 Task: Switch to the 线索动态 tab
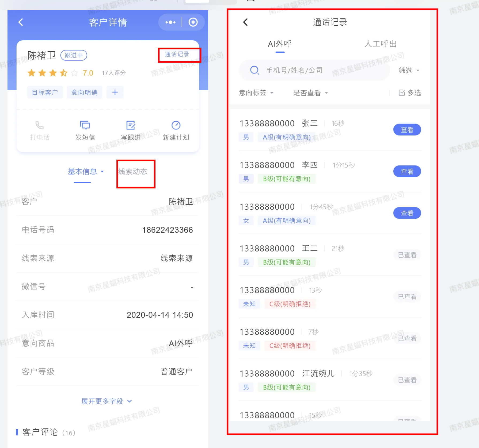tap(133, 172)
